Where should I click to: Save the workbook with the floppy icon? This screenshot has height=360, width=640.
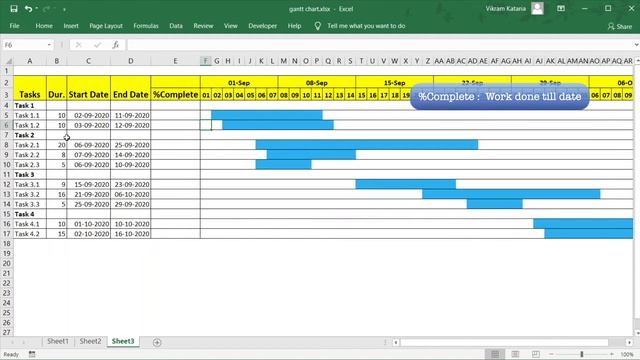[x=13, y=9]
